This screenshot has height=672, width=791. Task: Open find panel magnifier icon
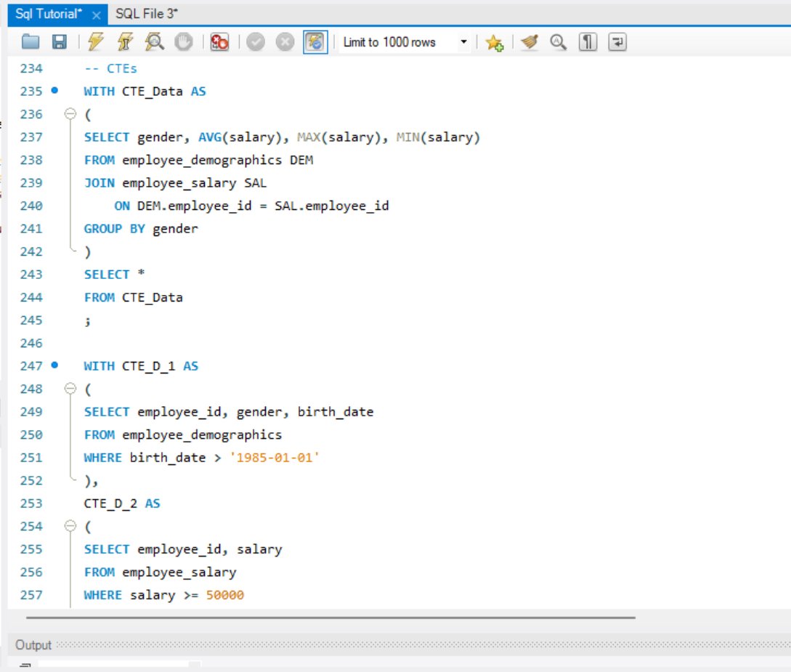pyautogui.click(x=559, y=42)
